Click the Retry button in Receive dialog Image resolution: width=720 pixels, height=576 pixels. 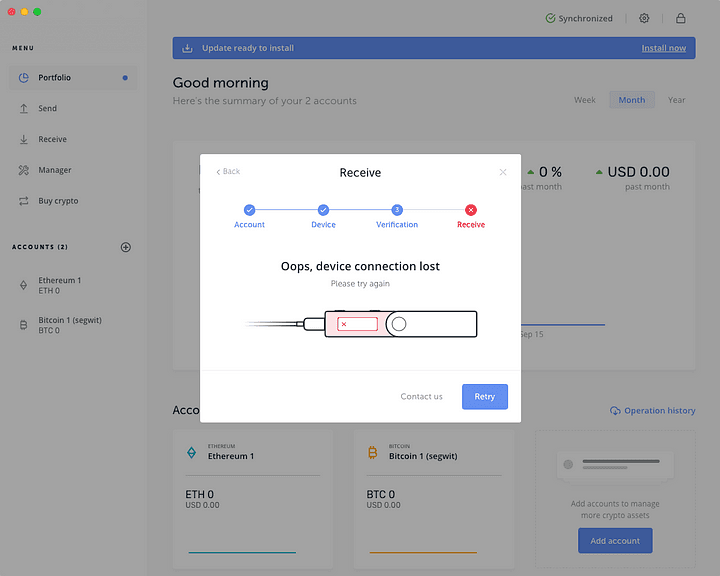point(484,396)
